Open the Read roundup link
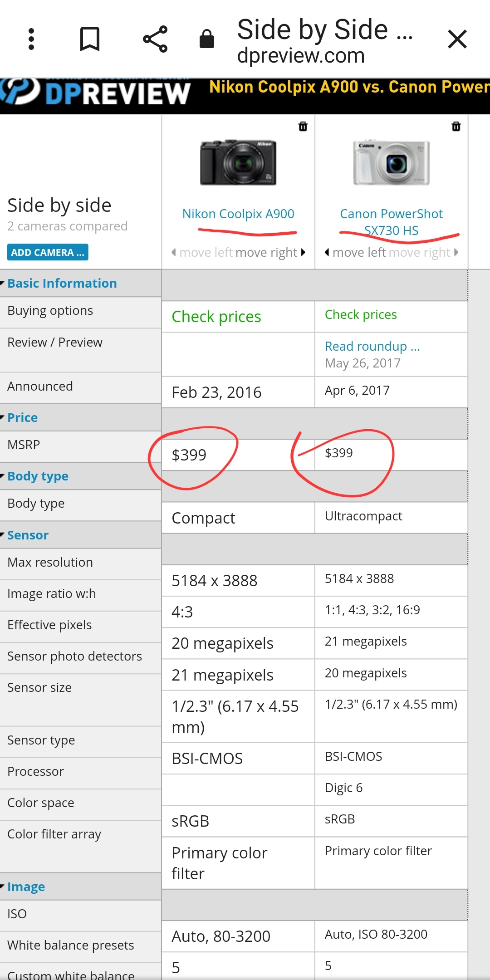The width and height of the screenshot is (490, 980). (372, 347)
